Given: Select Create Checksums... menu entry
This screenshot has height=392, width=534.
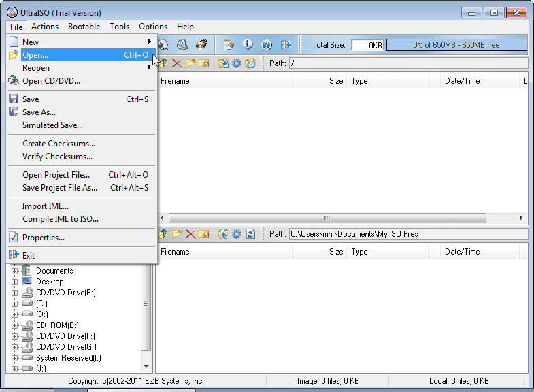Looking at the screenshot, I should [x=59, y=144].
